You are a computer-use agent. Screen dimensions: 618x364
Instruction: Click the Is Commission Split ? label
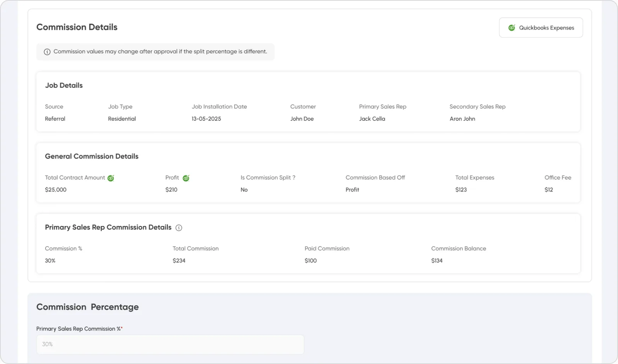[x=268, y=178]
